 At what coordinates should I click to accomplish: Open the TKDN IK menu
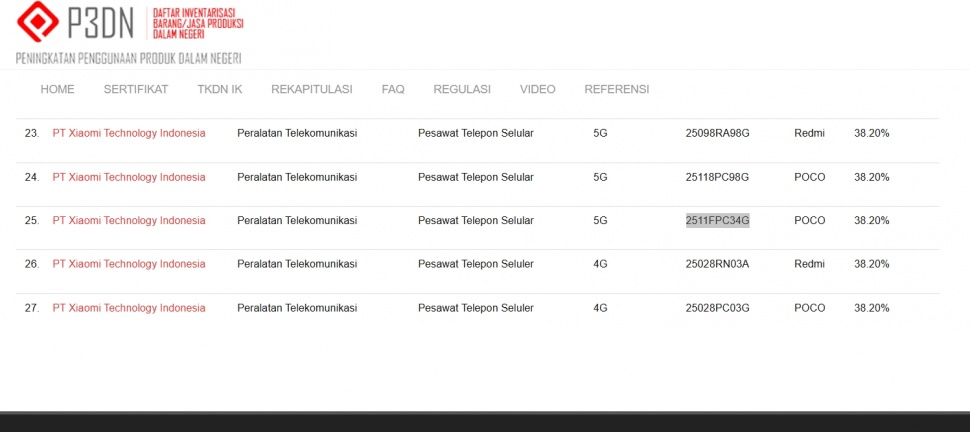220,89
